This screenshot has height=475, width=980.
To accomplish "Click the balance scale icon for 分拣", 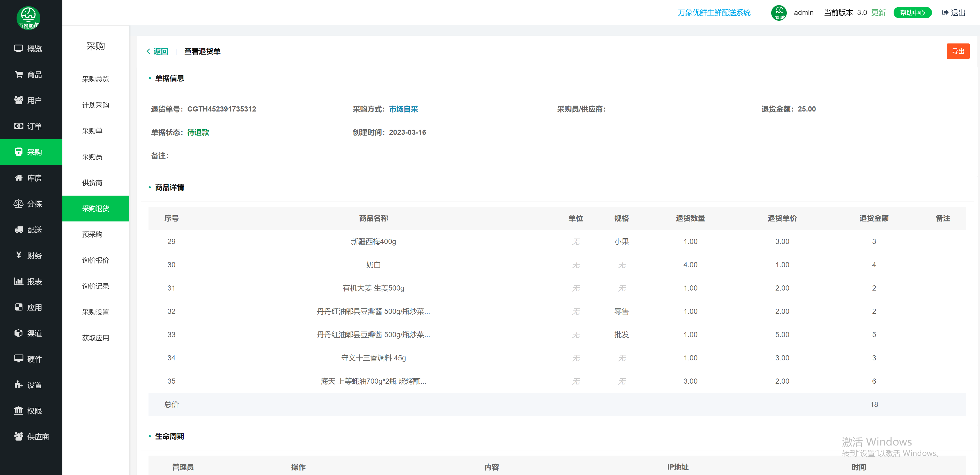I will point(18,203).
